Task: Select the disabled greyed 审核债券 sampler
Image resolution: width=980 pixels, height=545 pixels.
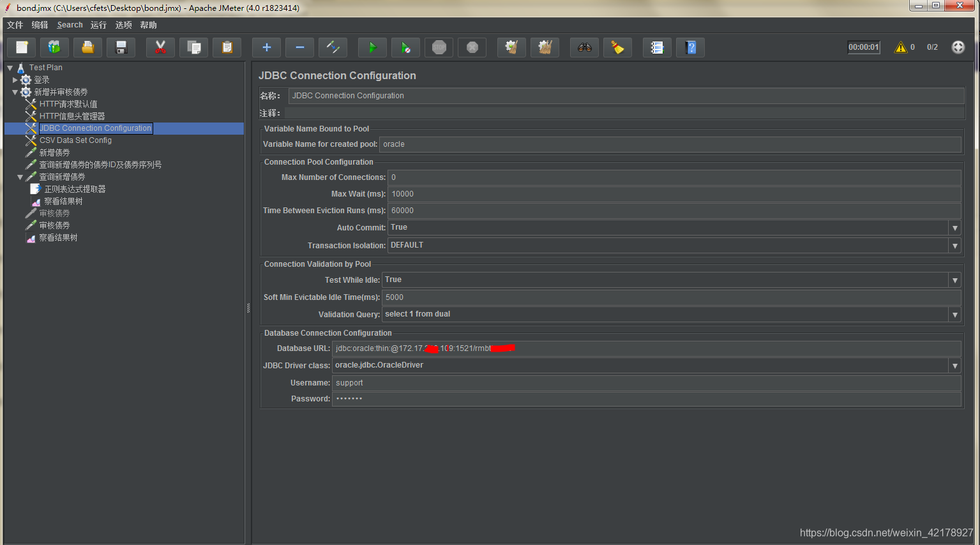Action: (x=54, y=213)
